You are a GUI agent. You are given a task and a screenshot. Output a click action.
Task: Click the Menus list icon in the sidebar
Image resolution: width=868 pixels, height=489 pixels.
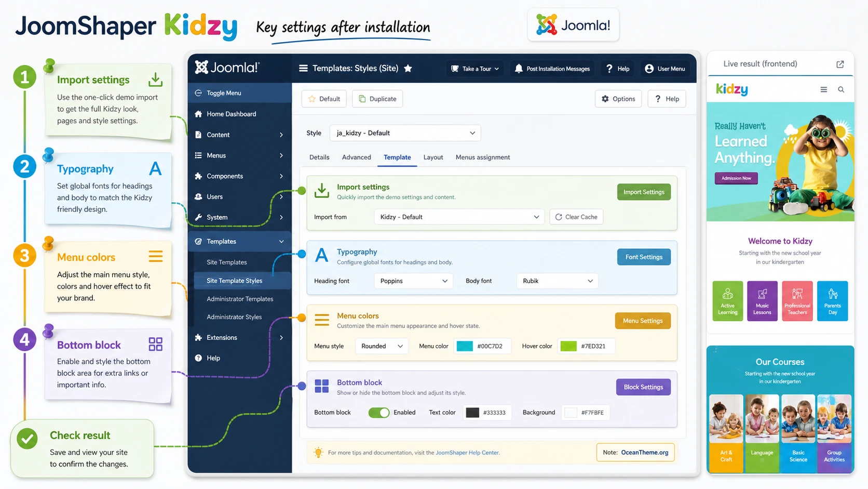(x=198, y=155)
